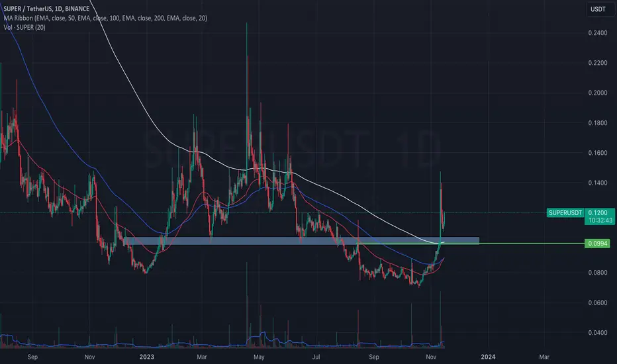
Task: Select the Vol · SUPER (20) legend
Action: tap(24, 27)
